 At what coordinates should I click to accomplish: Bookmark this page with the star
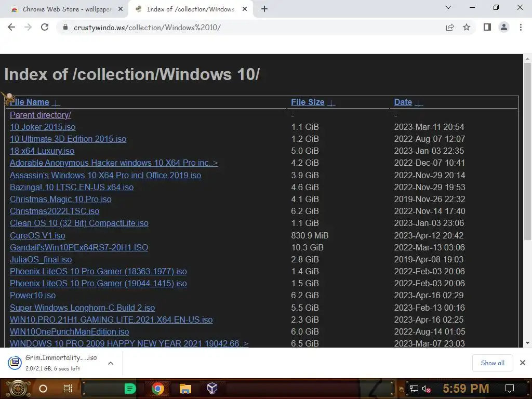coord(467,27)
